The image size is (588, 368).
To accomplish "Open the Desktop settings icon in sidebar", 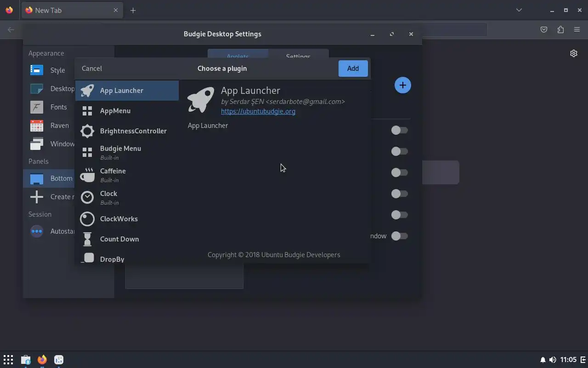I will (x=37, y=88).
